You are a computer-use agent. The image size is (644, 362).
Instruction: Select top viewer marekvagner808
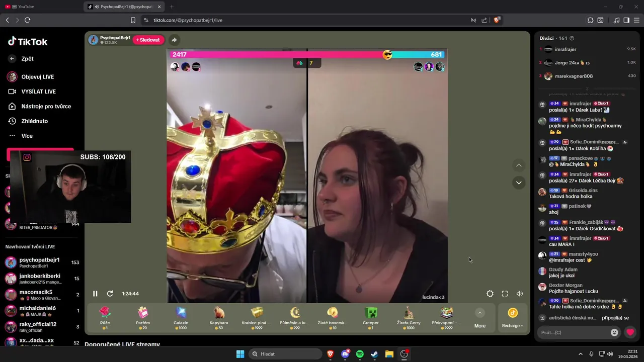[x=588, y=76]
